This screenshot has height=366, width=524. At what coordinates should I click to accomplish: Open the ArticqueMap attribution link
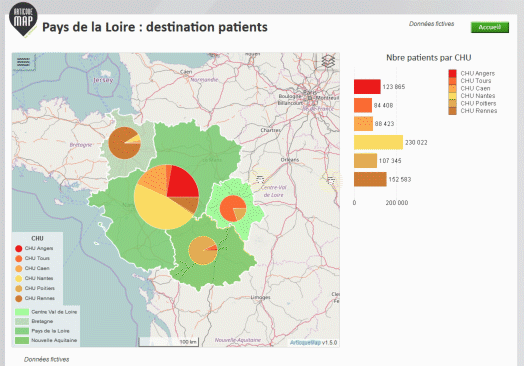305,343
